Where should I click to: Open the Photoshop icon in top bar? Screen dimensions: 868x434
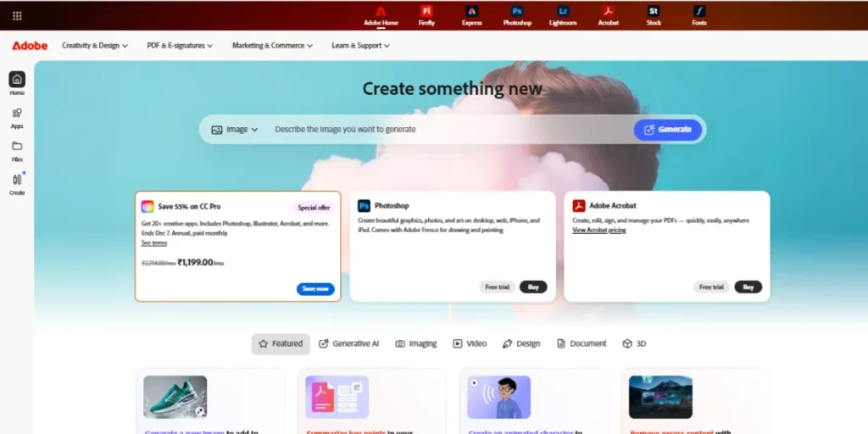pos(517,14)
